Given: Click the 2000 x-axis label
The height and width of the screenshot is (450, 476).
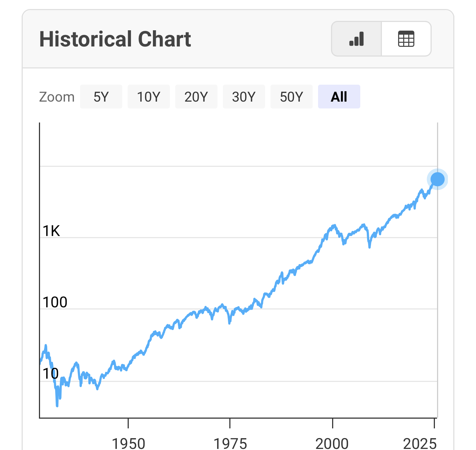Looking at the screenshot, I should [332, 443].
